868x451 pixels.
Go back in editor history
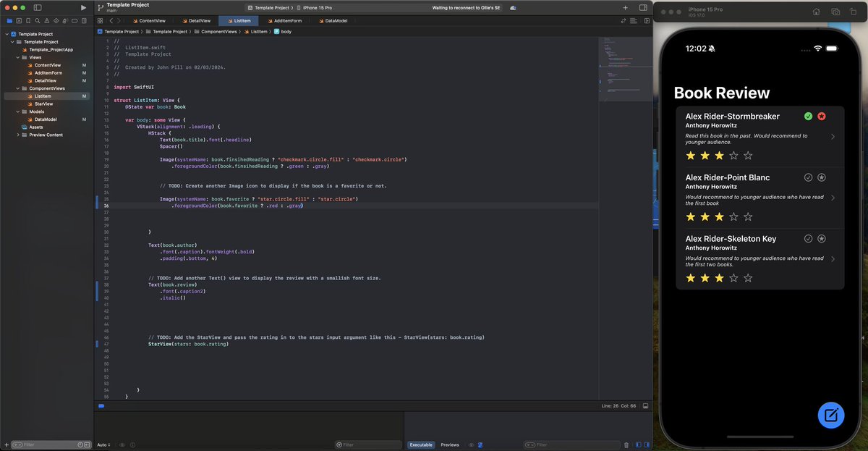coord(110,21)
